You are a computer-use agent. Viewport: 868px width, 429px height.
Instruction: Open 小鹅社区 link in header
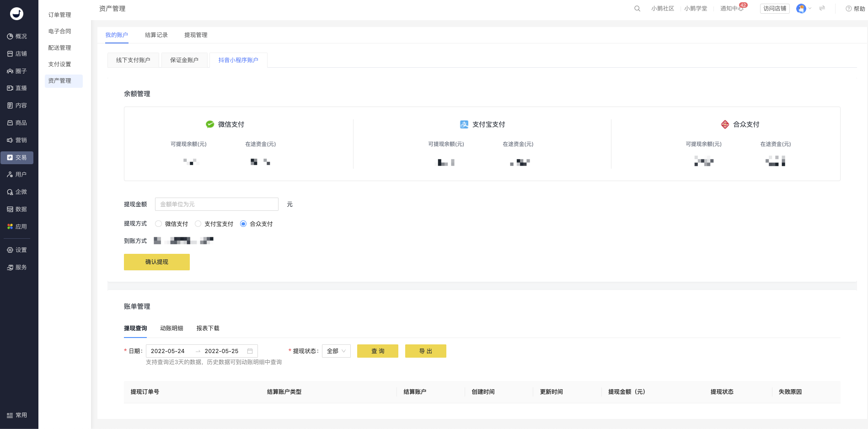(663, 8)
